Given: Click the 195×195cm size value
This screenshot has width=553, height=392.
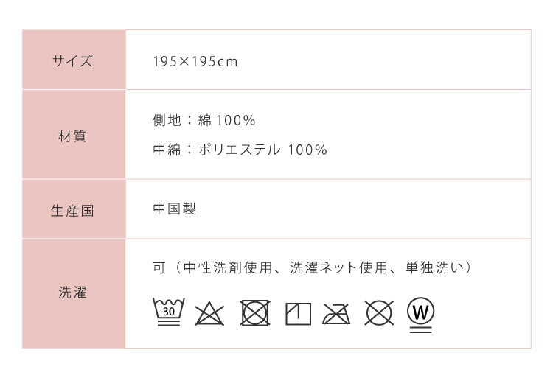Looking at the screenshot, I should pyautogui.click(x=195, y=62).
